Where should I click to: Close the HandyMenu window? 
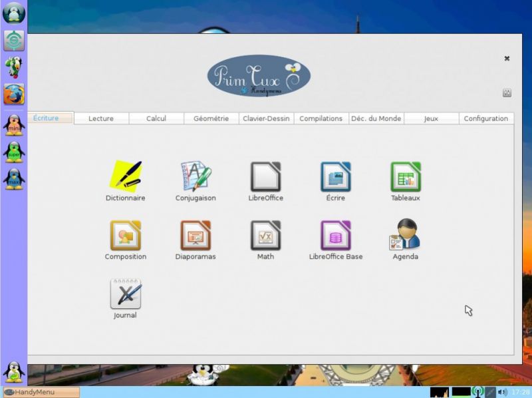507,59
